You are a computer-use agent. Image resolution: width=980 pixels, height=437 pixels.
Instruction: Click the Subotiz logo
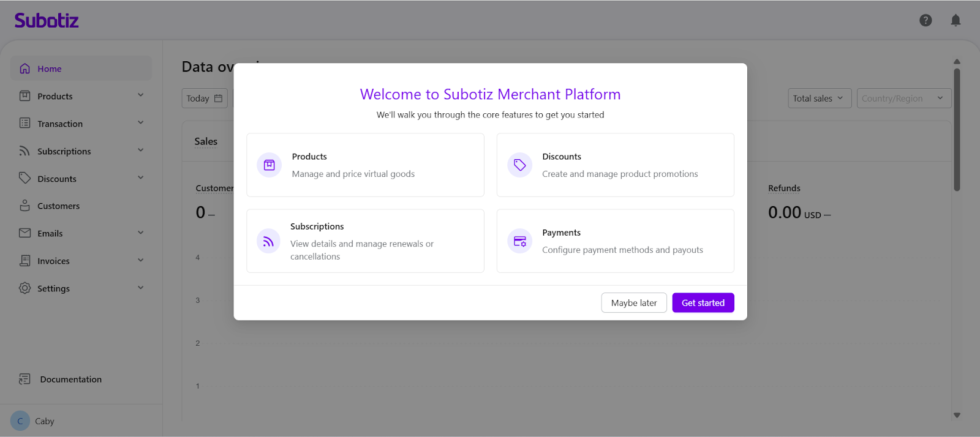[x=47, y=21]
